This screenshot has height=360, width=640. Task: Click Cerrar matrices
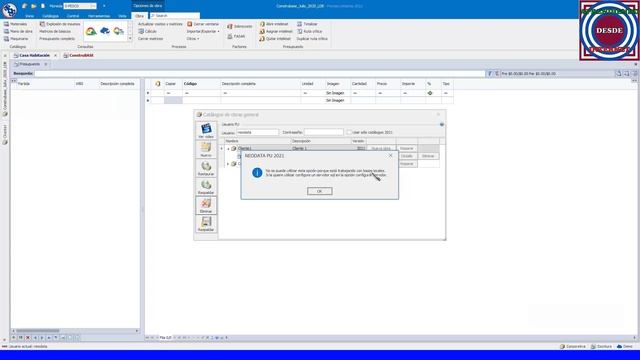[150, 39]
